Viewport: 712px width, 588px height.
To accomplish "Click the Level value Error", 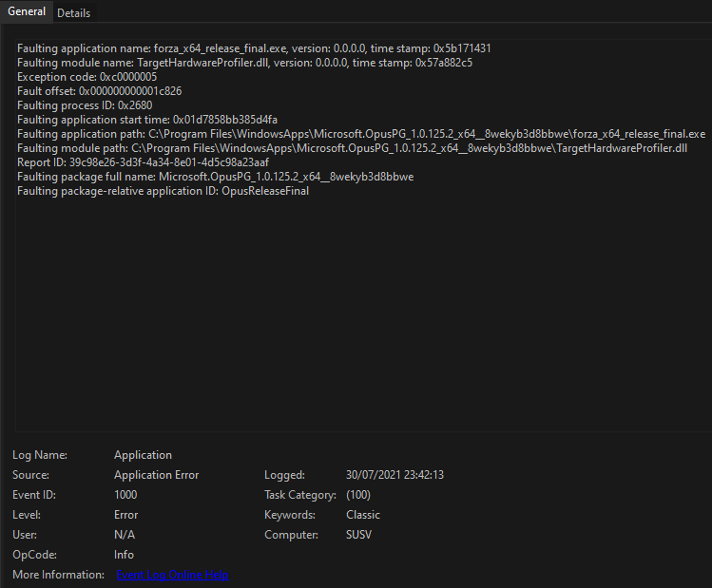I will click(125, 515).
